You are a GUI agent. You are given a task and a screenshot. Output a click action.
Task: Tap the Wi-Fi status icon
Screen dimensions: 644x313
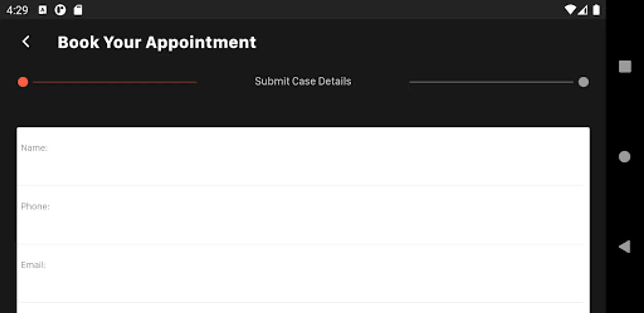(570, 10)
